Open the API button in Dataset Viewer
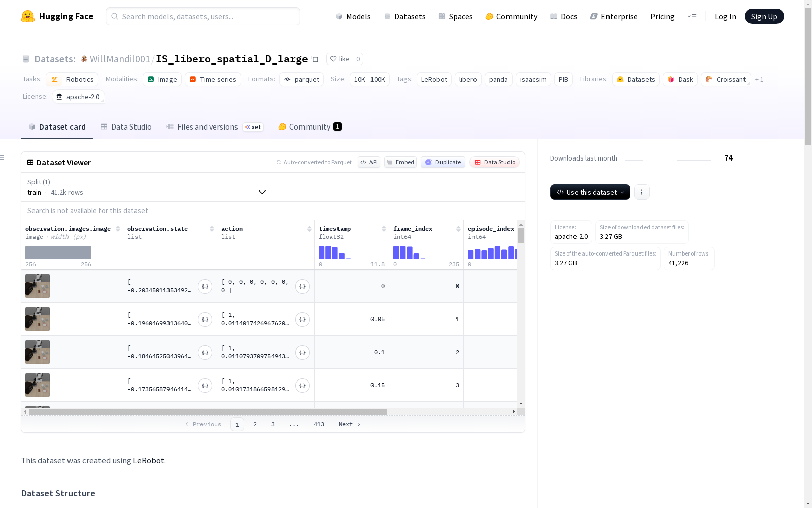Image resolution: width=812 pixels, height=508 pixels. (369, 162)
